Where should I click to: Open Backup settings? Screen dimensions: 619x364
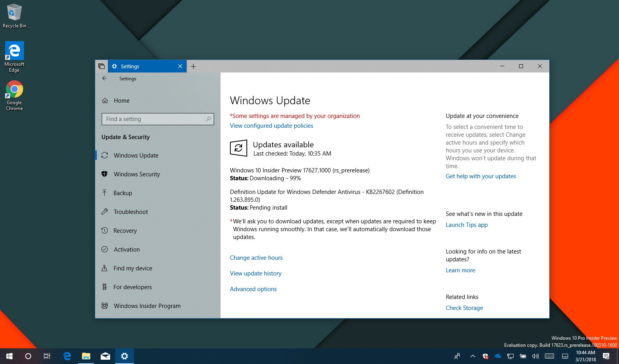[158, 193]
